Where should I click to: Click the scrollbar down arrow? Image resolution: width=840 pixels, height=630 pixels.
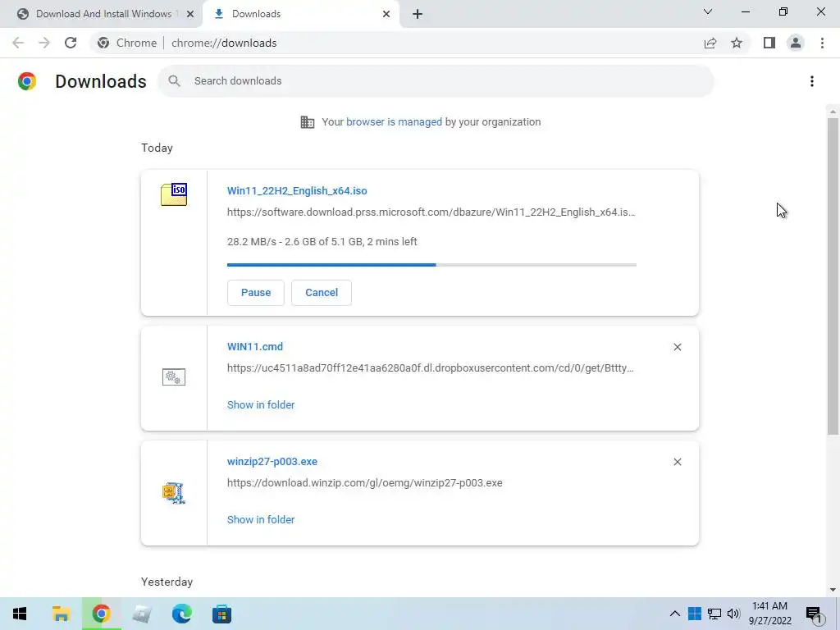[833, 590]
